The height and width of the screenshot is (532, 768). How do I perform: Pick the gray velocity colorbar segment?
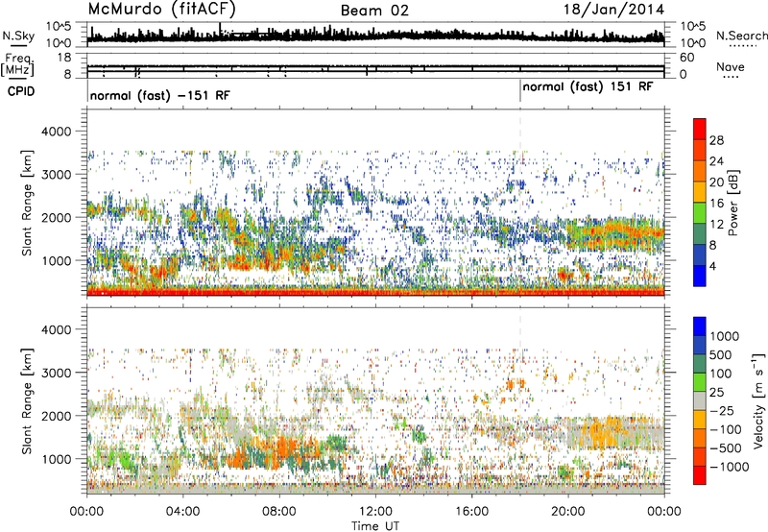click(700, 400)
